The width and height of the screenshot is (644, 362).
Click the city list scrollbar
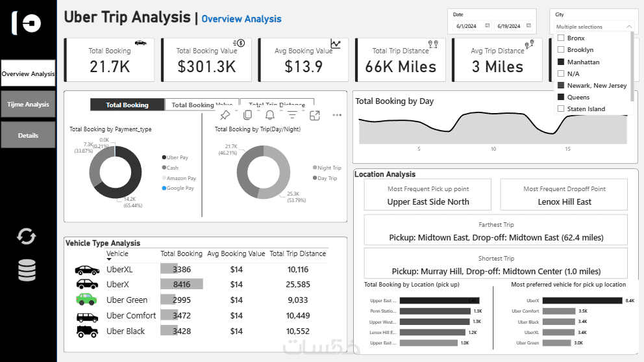(x=632, y=66)
